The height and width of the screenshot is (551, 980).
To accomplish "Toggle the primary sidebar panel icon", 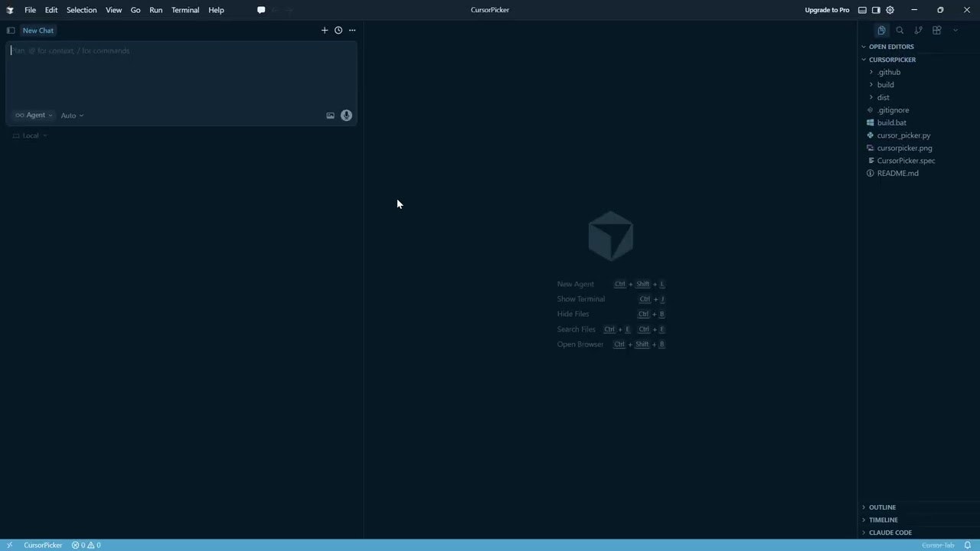I will tap(11, 30).
